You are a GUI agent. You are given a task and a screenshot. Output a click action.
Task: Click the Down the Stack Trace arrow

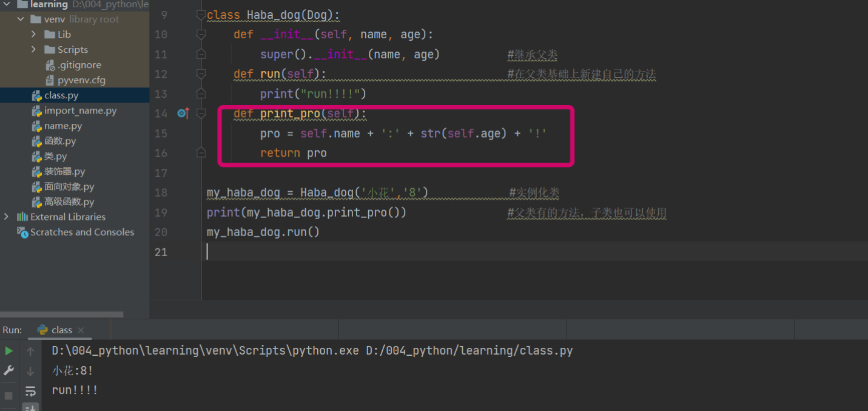(30, 370)
